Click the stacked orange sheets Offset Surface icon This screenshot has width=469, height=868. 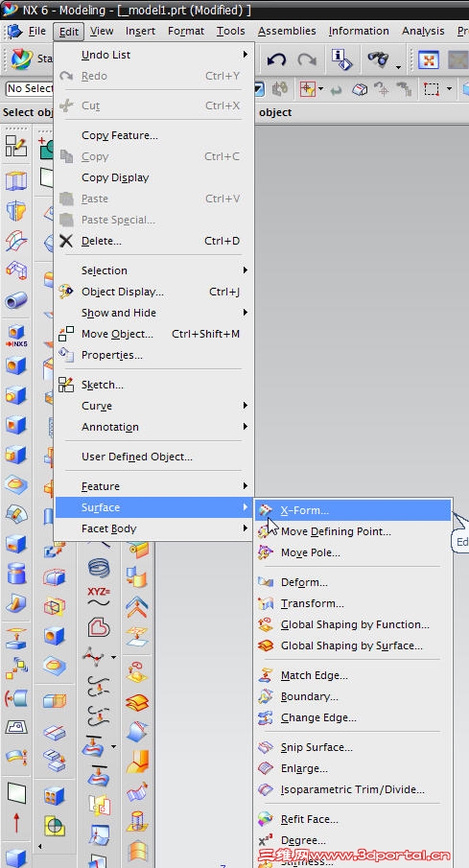click(137, 703)
